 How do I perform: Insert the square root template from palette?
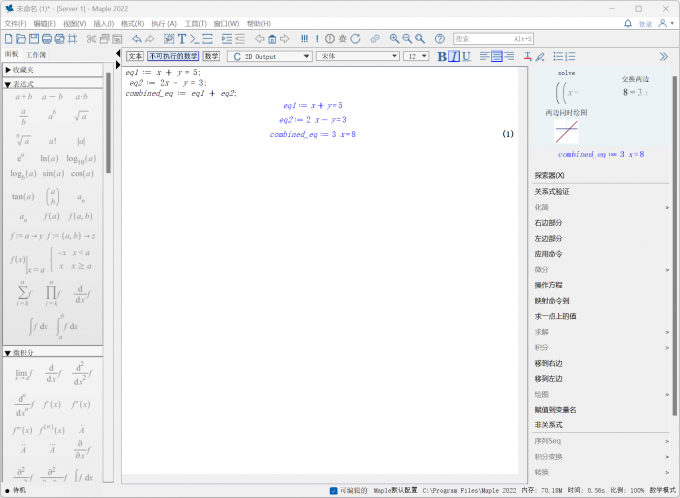pyautogui.click(x=81, y=116)
